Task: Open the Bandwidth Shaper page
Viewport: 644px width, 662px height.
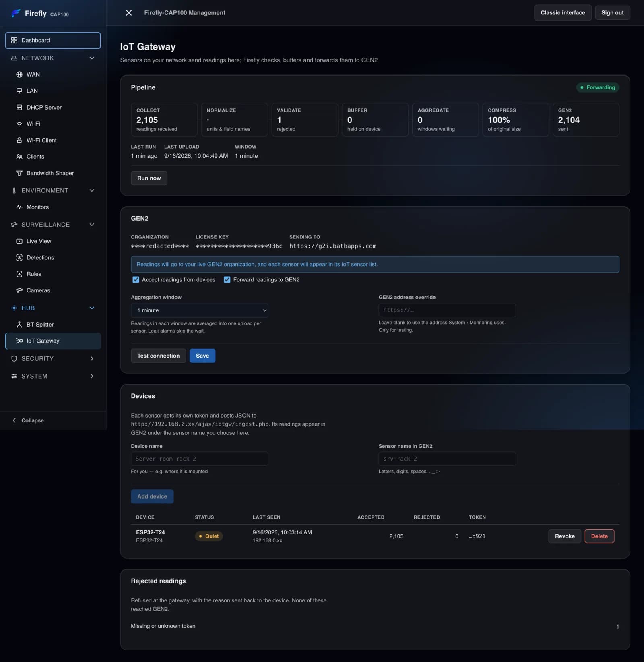Action: (53, 173)
